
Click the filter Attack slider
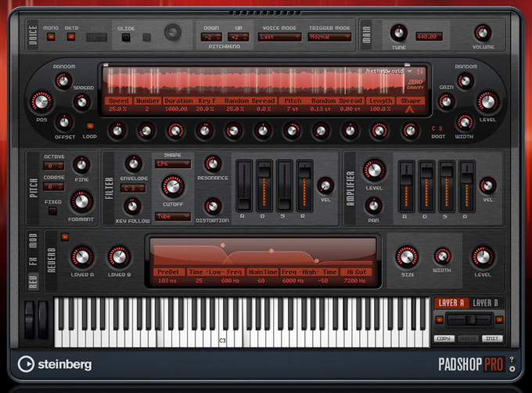click(x=244, y=186)
